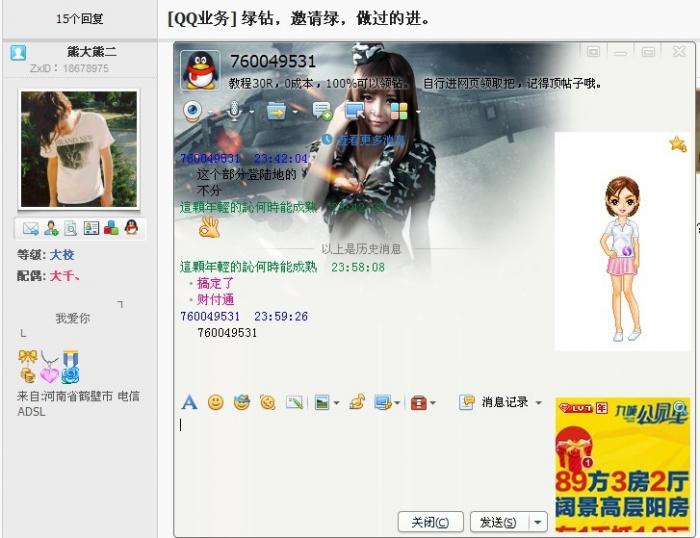Image resolution: width=700 pixels, height=538 pixels.
Task: Take a screen capture with screenshot icon
Action: pos(383,402)
